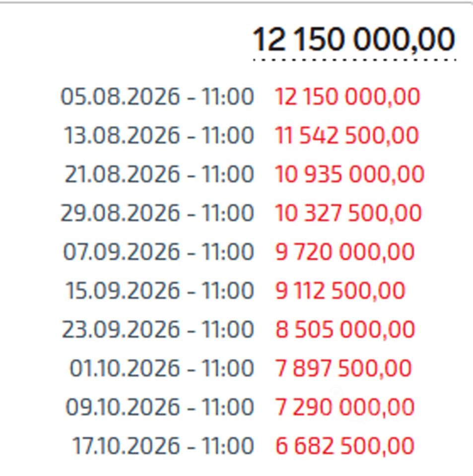Click the 6 682 500,00 price value
This screenshot has width=473, height=476.
click(344, 446)
